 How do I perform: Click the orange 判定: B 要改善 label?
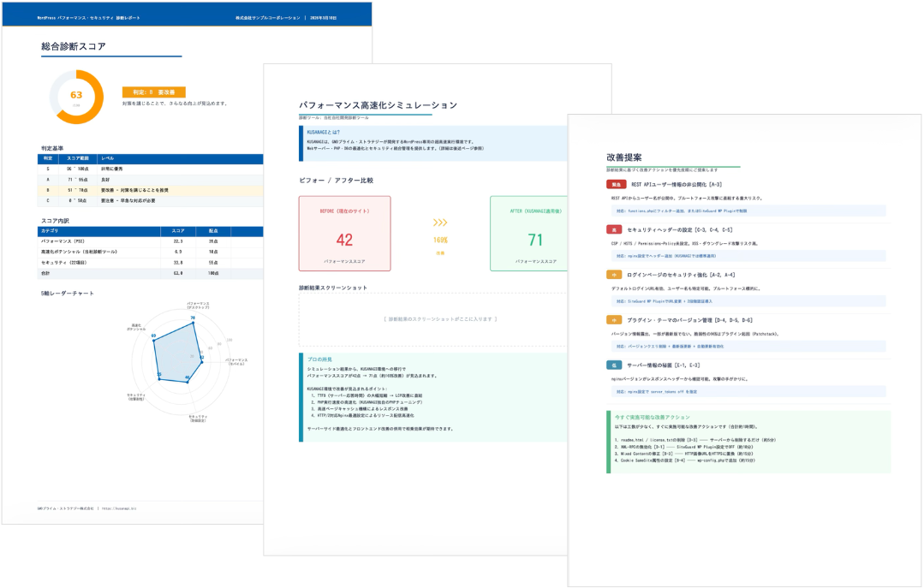click(154, 92)
